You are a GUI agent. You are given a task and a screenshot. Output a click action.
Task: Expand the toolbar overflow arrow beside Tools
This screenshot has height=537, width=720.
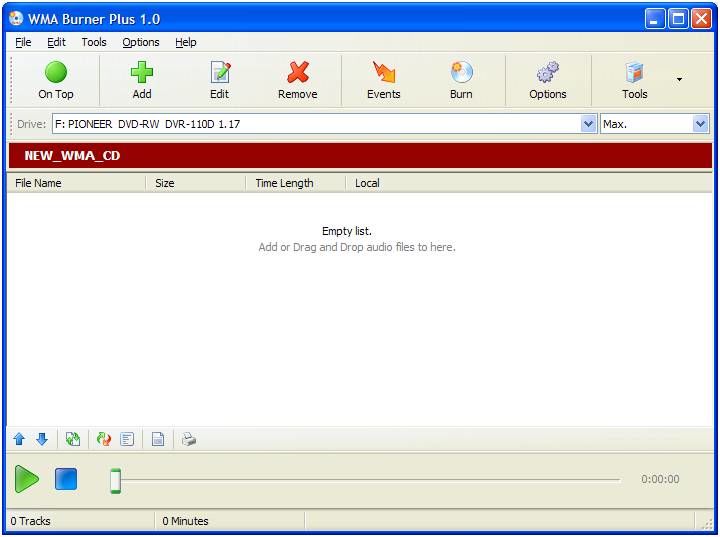tap(679, 79)
